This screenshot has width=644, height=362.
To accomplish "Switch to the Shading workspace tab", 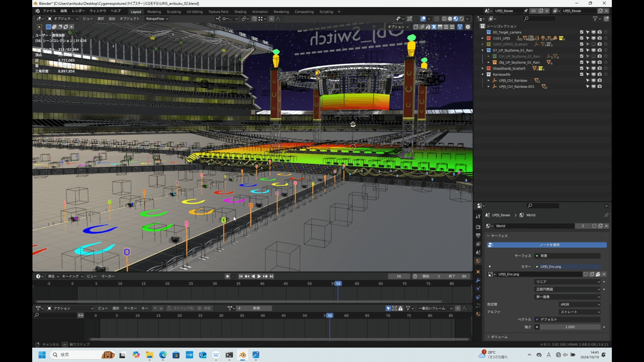I will pos(240,12).
